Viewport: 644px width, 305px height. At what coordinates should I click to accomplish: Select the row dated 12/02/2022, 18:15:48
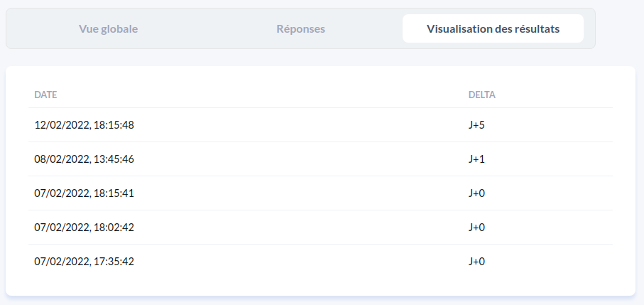pyautogui.click(x=320, y=125)
